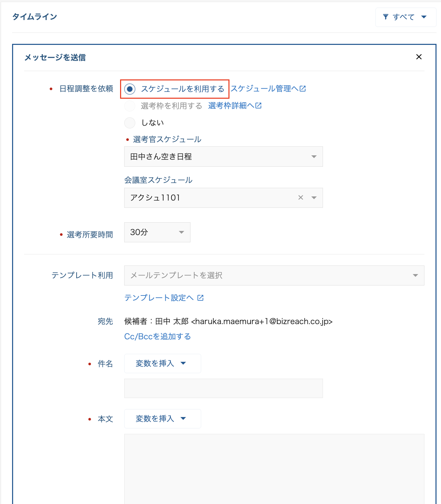The image size is (441, 504).
Task: Select 選考枠を利用する radio button
Action: coord(130,106)
